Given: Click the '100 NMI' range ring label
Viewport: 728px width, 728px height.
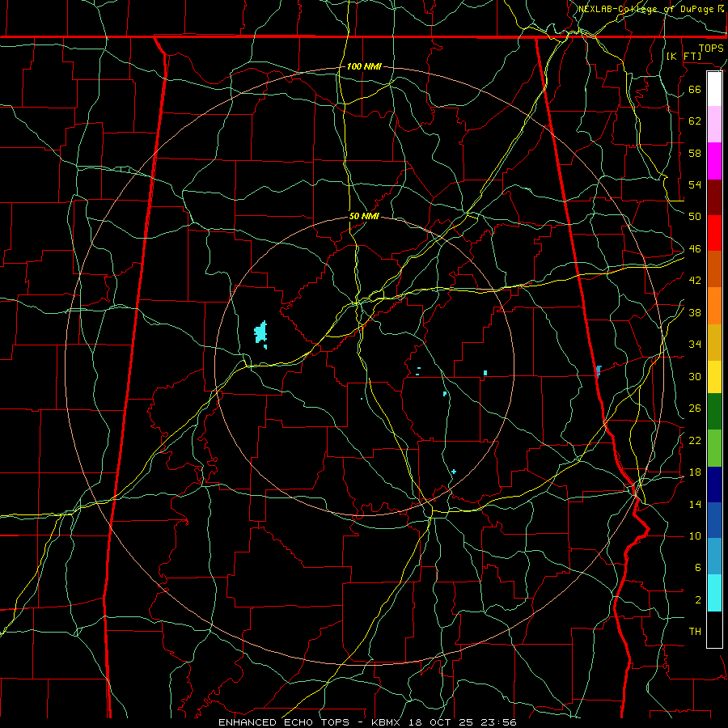Looking at the screenshot, I should (364, 66).
